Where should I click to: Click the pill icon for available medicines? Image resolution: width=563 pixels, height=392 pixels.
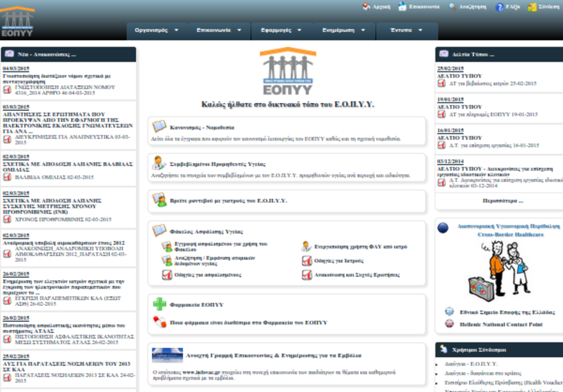coord(160,322)
